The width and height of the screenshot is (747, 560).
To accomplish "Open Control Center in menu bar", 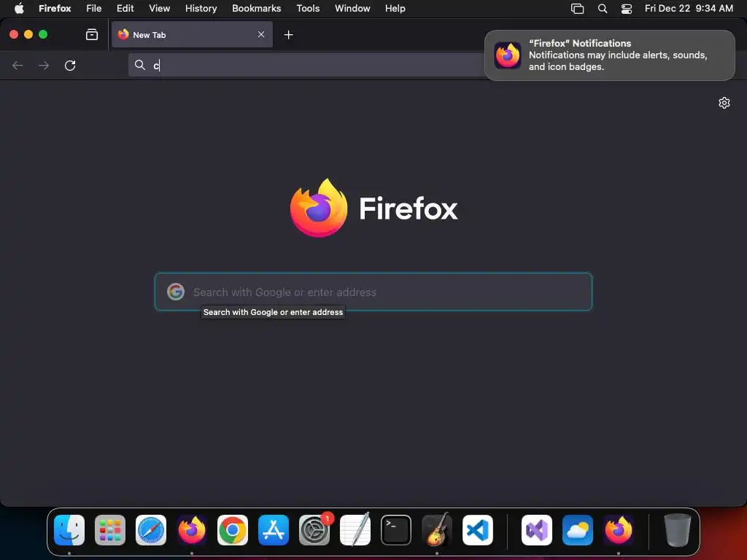I will (627, 8).
